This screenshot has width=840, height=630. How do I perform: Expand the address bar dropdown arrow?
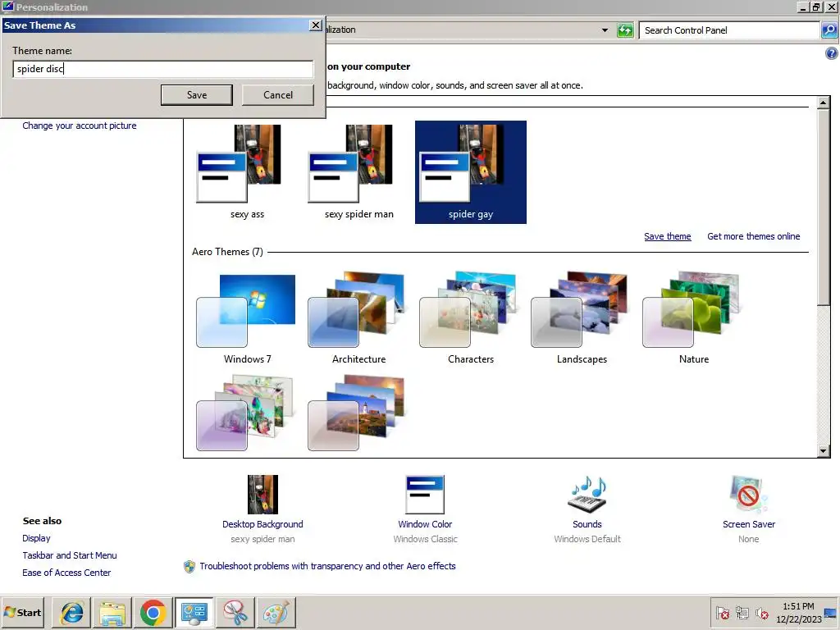(605, 30)
